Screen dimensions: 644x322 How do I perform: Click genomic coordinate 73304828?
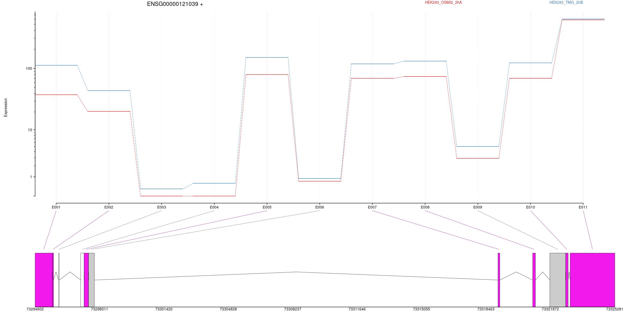[x=228, y=309]
